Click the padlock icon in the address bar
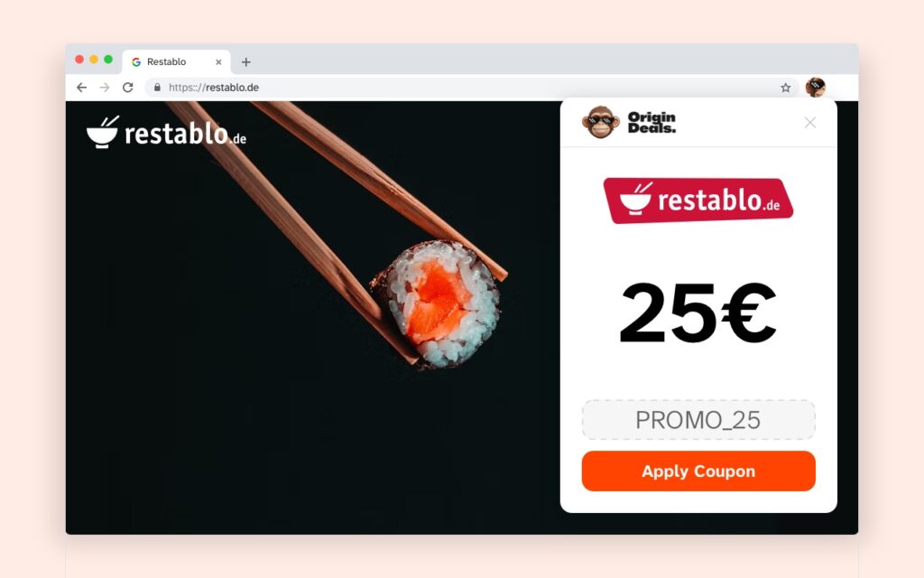Screen dimensions: 924x578 pyautogui.click(x=157, y=88)
